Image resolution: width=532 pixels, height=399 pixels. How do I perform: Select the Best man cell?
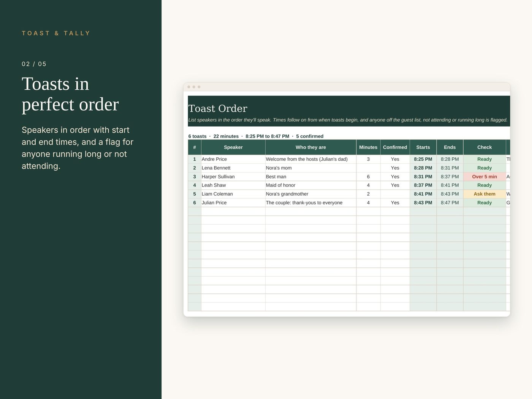point(310,177)
